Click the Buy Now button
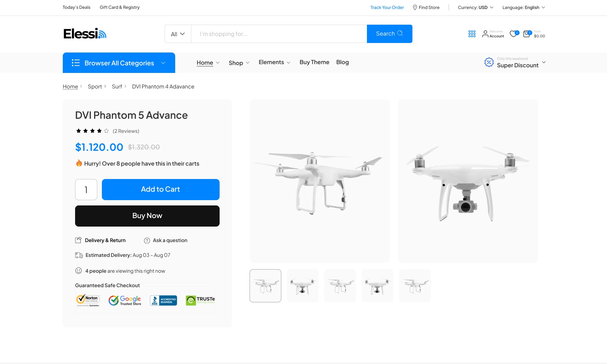The image size is (607, 364). tap(147, 216)
